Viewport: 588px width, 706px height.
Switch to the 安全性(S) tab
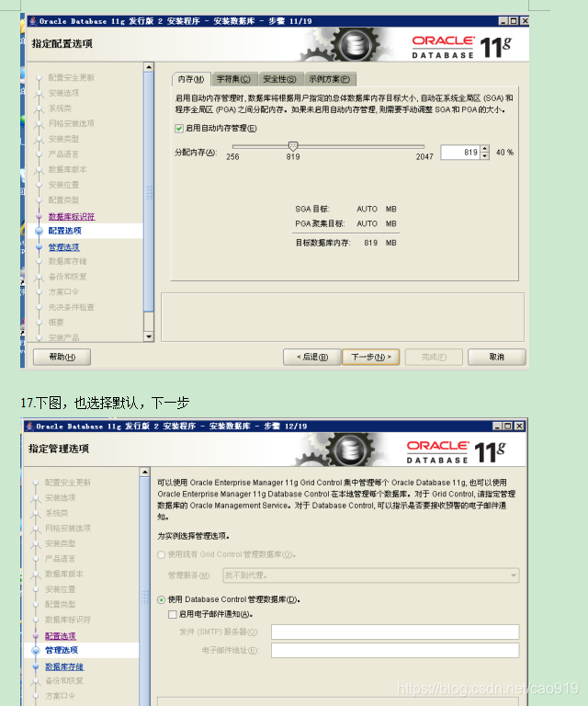pyautogui.click(x=280, y=79)
